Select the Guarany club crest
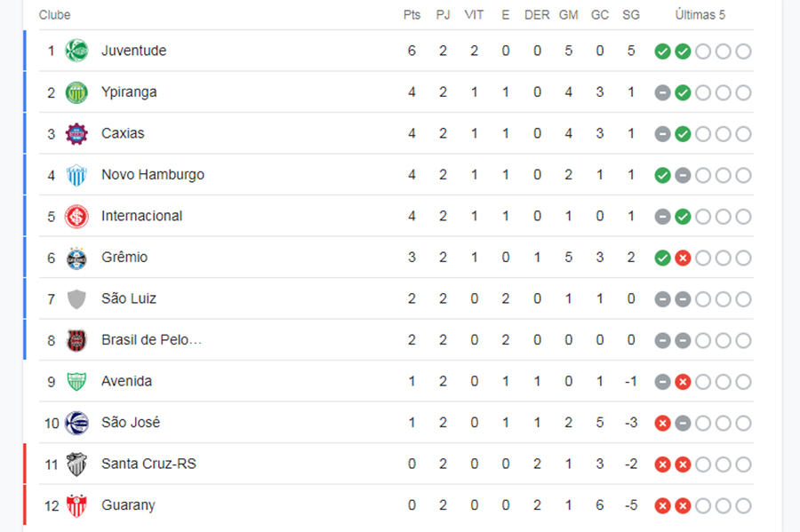 [x=77, y=505]
